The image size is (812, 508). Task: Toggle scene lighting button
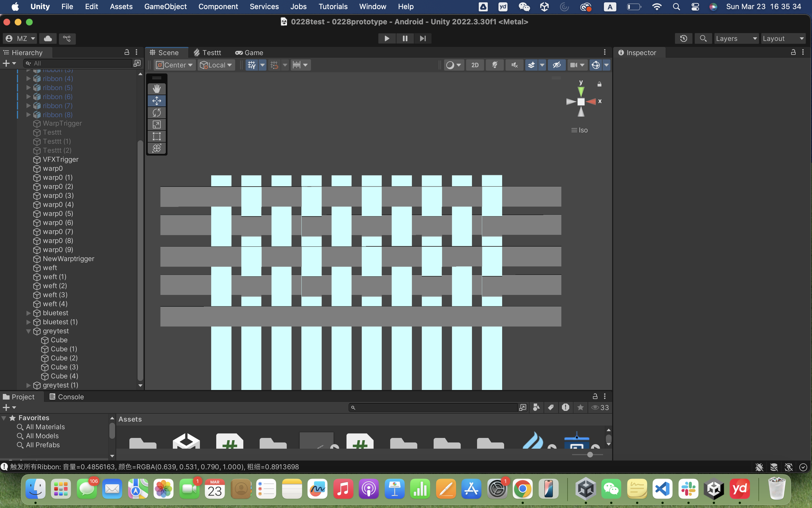(494, 65)
